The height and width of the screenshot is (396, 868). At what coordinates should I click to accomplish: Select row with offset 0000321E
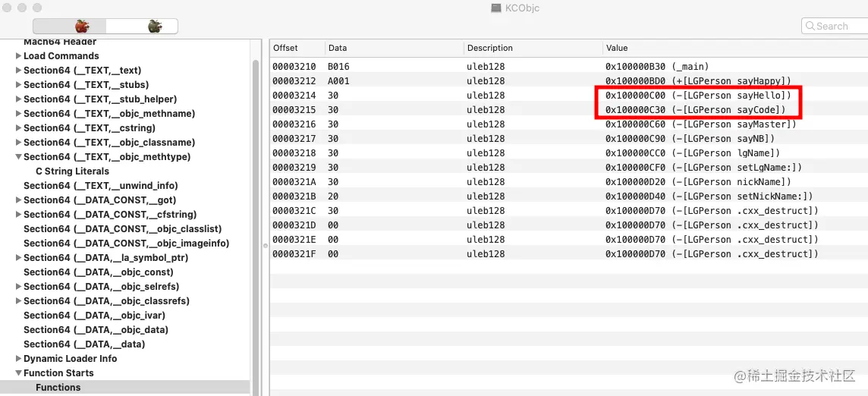(568, 239)
